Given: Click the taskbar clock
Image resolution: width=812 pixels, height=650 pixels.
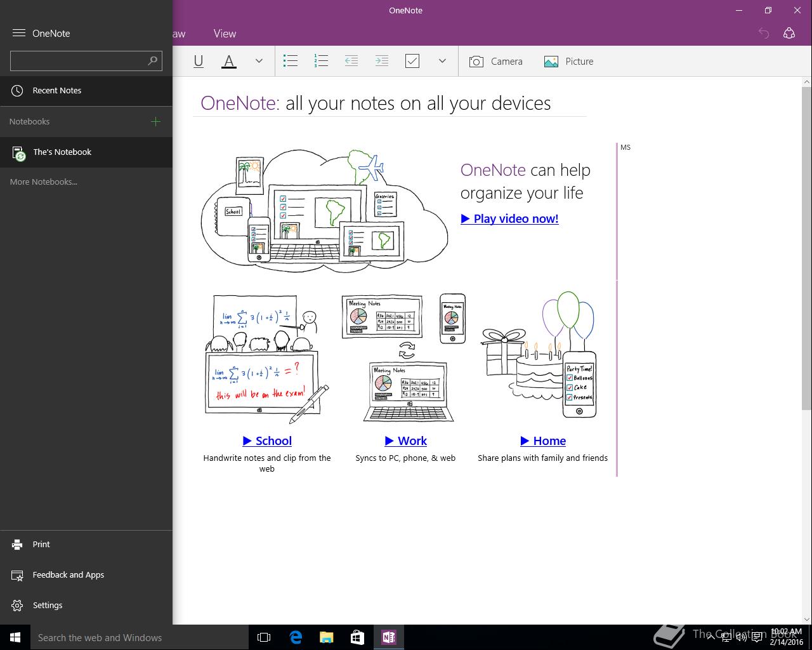Looking at the screenshot, I should [x=787, y=637].
